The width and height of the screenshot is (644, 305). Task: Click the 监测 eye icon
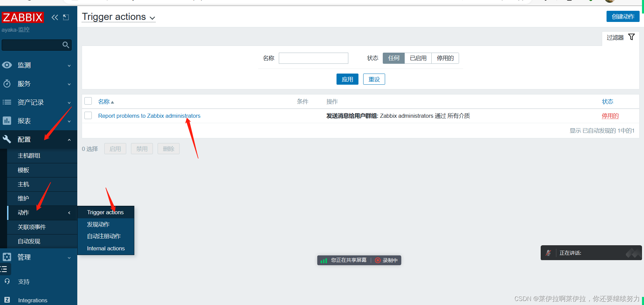(7, 65)
